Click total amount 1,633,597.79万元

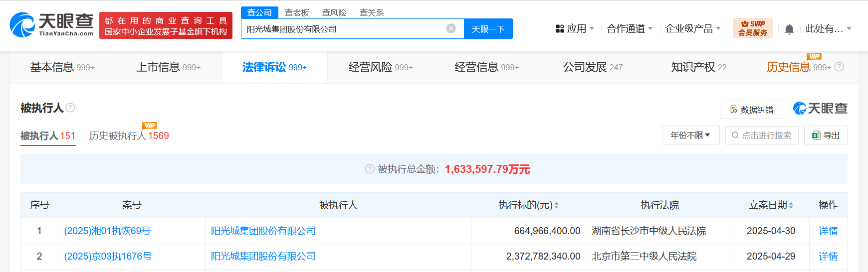[x=487, y=169]
